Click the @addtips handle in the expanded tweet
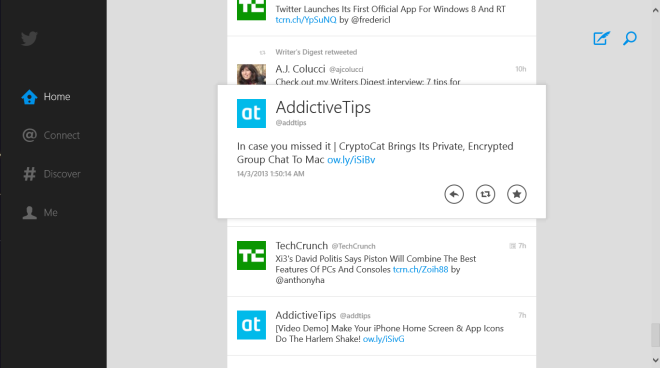 (x=291, y=123)
